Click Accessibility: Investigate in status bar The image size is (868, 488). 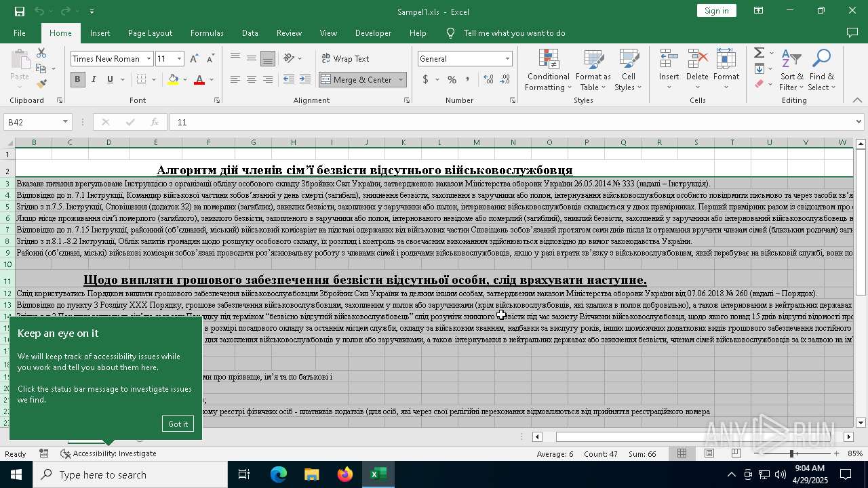pos(108,453)
